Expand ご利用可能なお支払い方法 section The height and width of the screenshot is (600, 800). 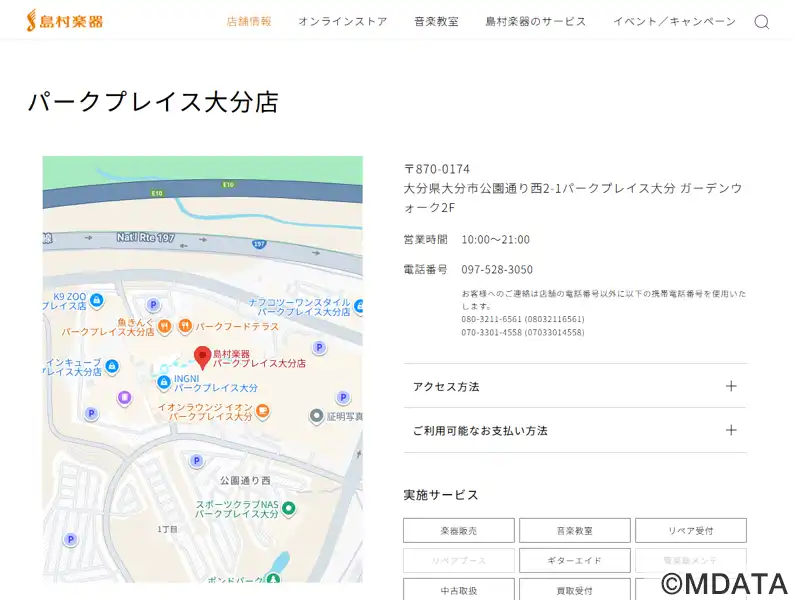pos(575,431)
